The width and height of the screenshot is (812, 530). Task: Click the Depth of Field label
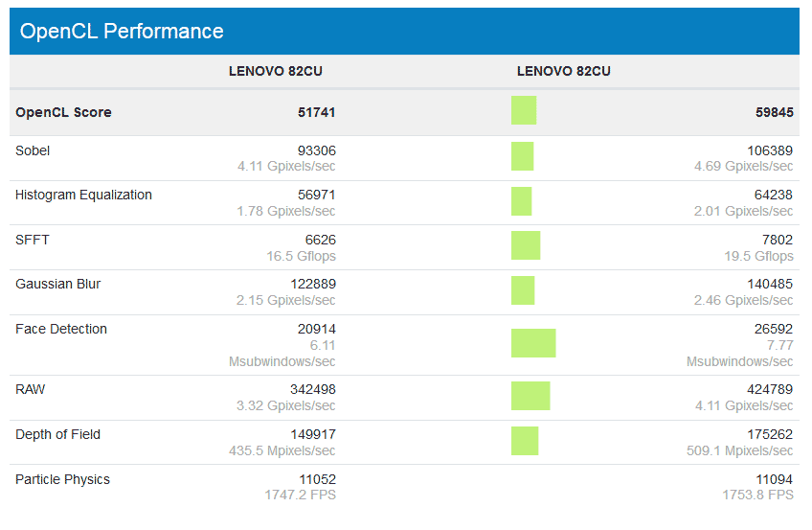(x=57, y=434)
